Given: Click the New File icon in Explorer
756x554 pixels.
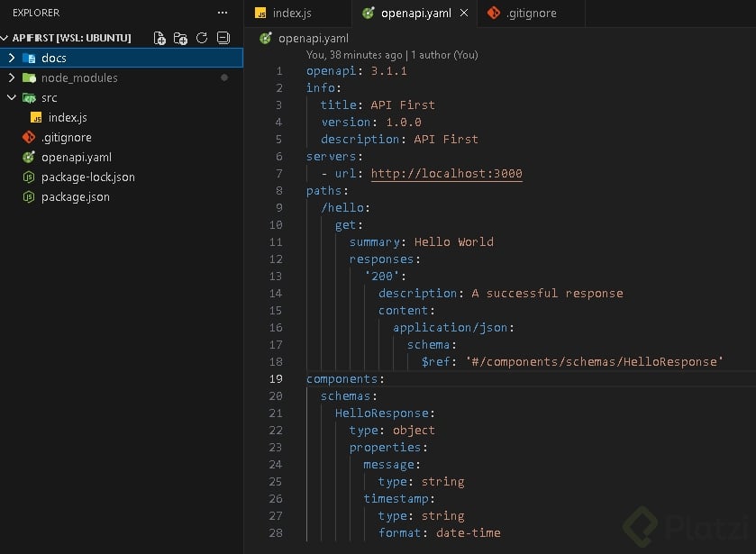Looking at the screenshot, I should (159, 38).
